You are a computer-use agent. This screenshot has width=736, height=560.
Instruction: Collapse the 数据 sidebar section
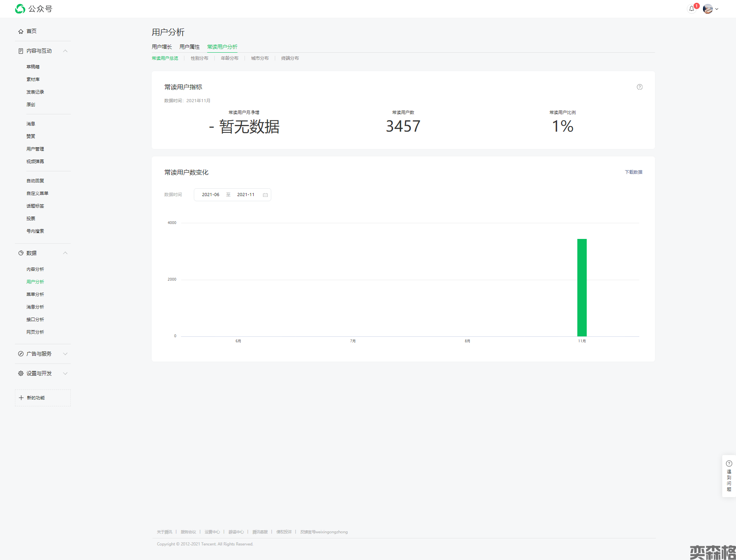pyautogui.click(x=65, y=253)
